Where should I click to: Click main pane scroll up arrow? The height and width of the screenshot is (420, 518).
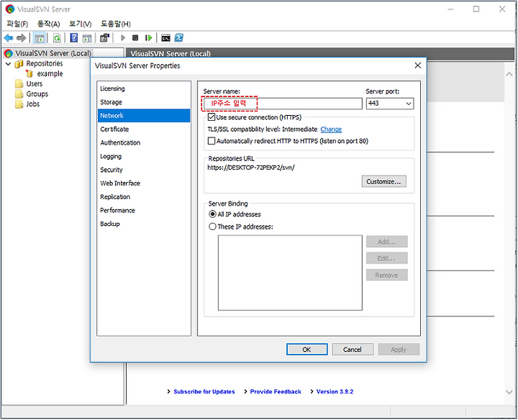pyautogui.click(x=509, y=74)
